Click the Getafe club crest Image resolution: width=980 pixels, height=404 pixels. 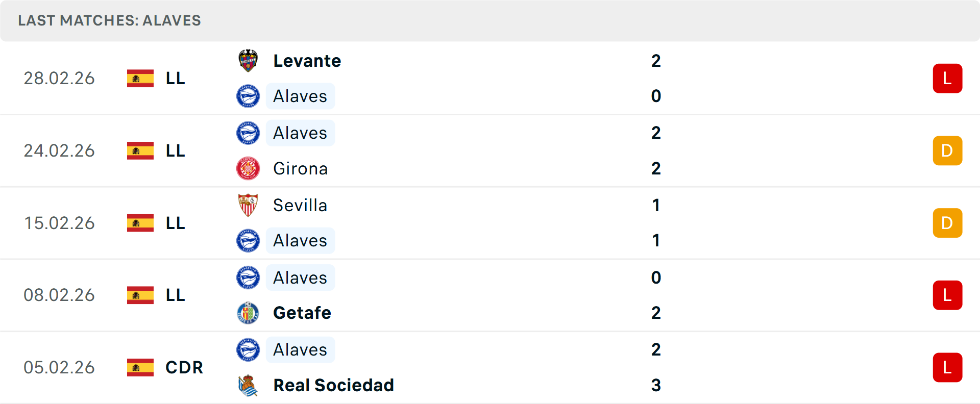tap(248, 313)
